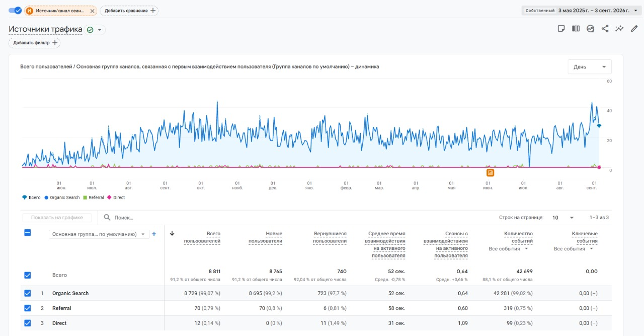Click the orange И badge on comparison chip
644x336 pixels.
click(x=29, y=11)
